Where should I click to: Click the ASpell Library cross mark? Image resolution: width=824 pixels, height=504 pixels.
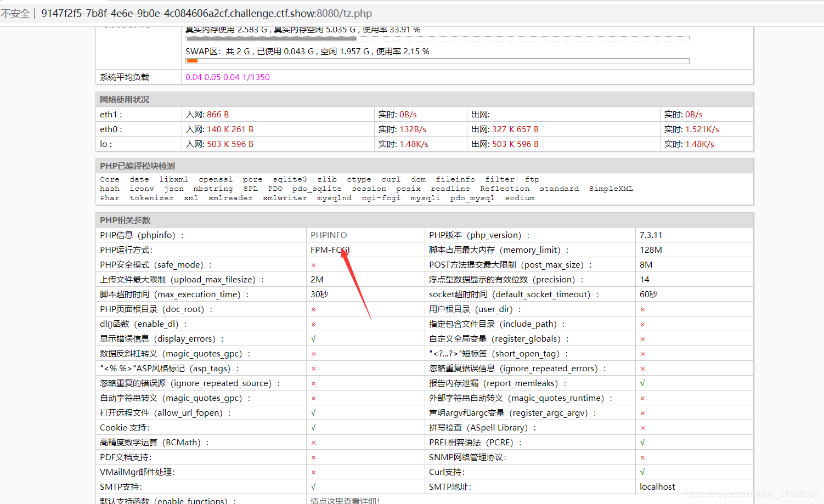click(642, 428)
